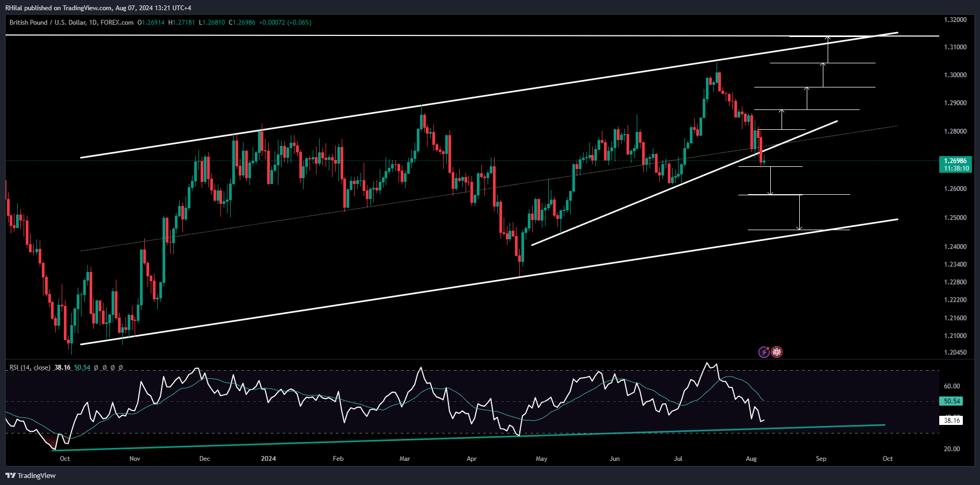This screenshot has width=980, height=485.
Task: Click the teal 50.54 RSI axis tag
Action: point(952,401)
